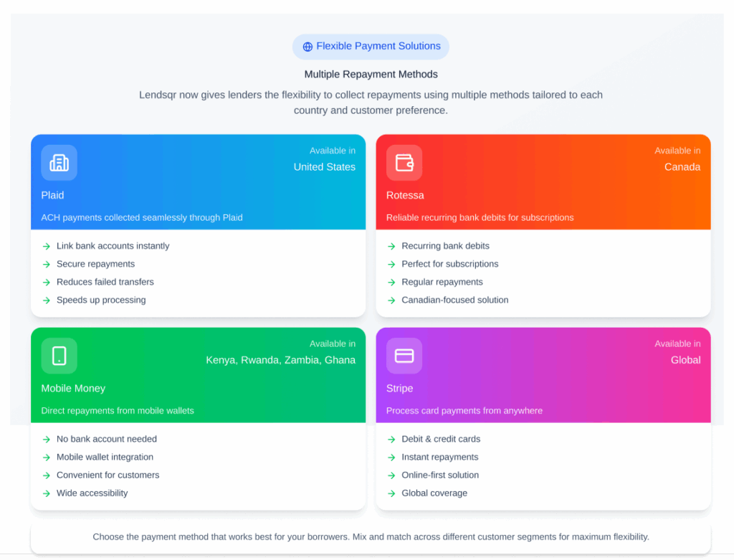The height and width of the screenshot is (560, 734).
Task: Open the Plaid card title
Action: tap(52, 195)
